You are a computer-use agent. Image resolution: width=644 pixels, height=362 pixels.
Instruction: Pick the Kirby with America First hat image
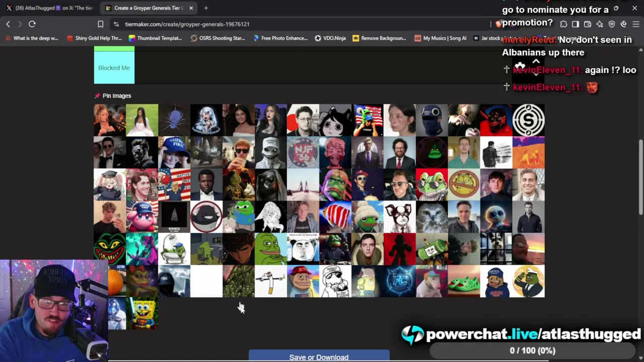click(142, 217)
